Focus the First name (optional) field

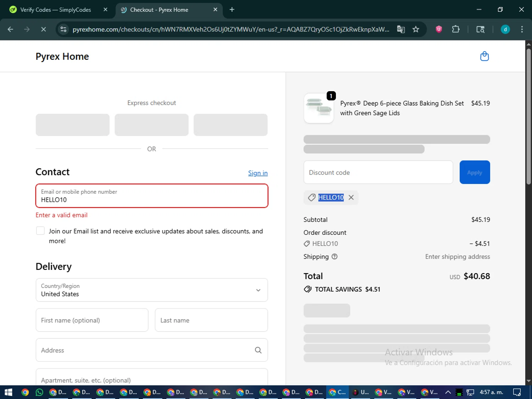point(92,320)
